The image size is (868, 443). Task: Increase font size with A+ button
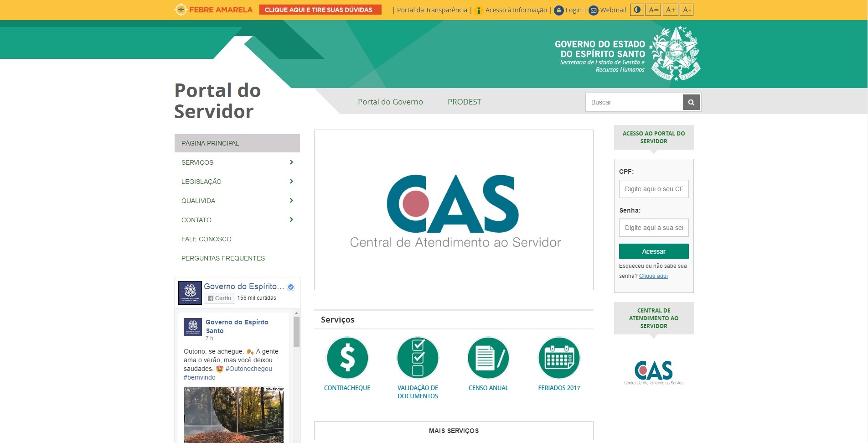[670, 10]
